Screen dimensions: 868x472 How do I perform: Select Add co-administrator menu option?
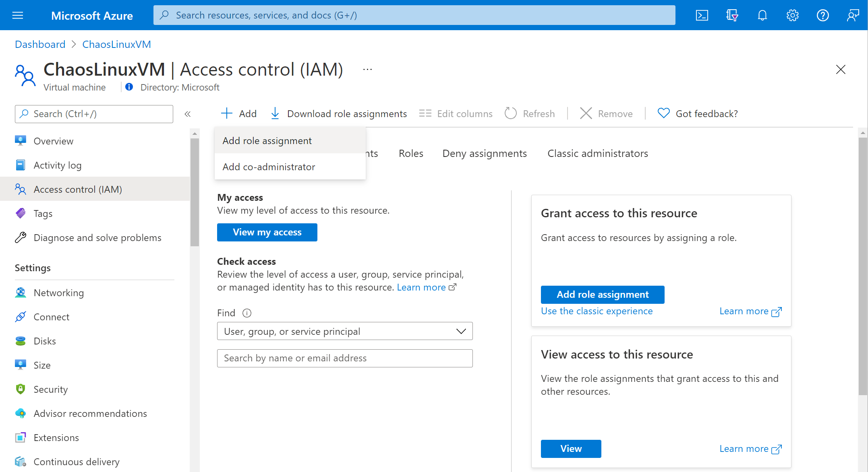point(268,167)
